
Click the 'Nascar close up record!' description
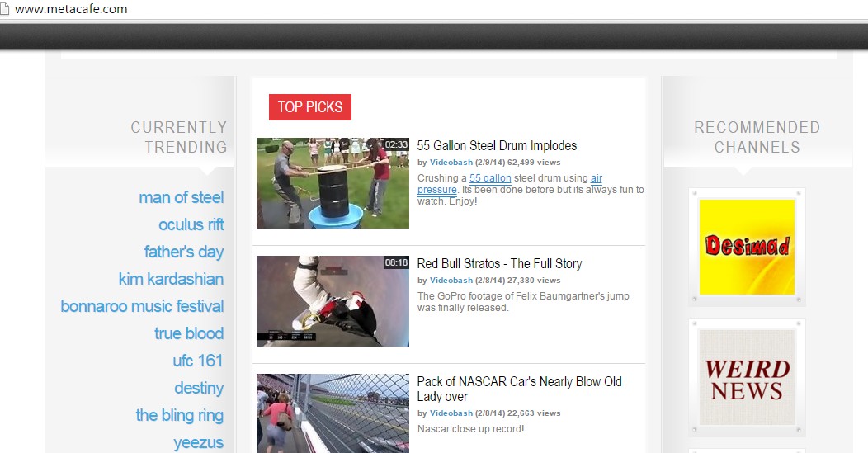tap(470, 429)
